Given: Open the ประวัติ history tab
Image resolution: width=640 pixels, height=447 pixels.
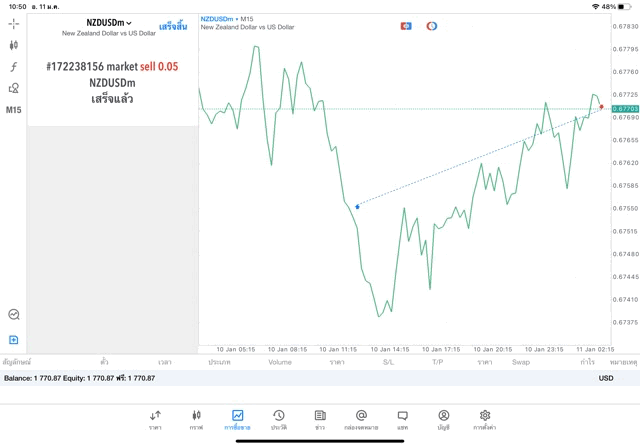Looking at the screenshot, I should pos(278,420).
